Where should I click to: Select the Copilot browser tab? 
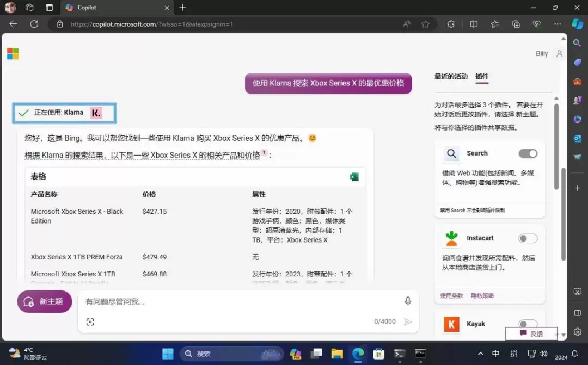[117, 8]
